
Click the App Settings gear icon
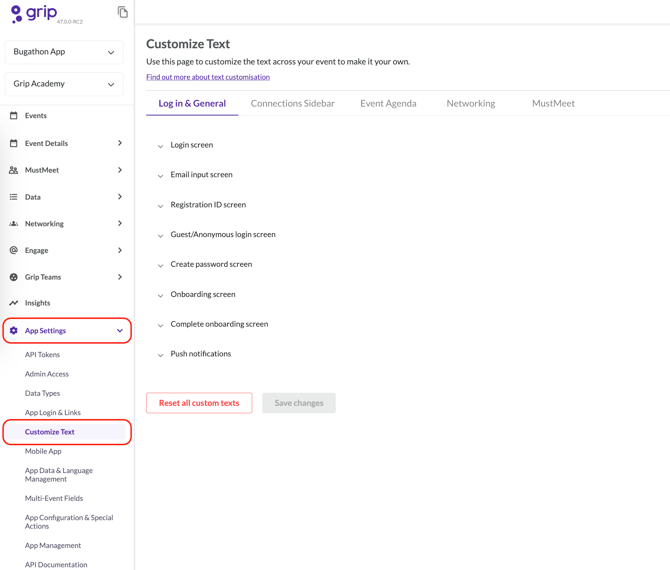[14, 330]
